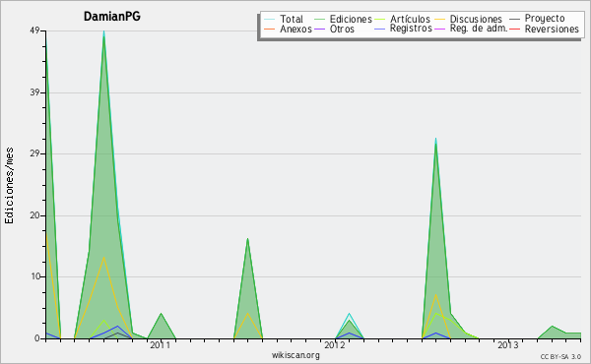The image size is (591, 364).
Task: Select the Otros legend entry
Action: tap(342, 29)
